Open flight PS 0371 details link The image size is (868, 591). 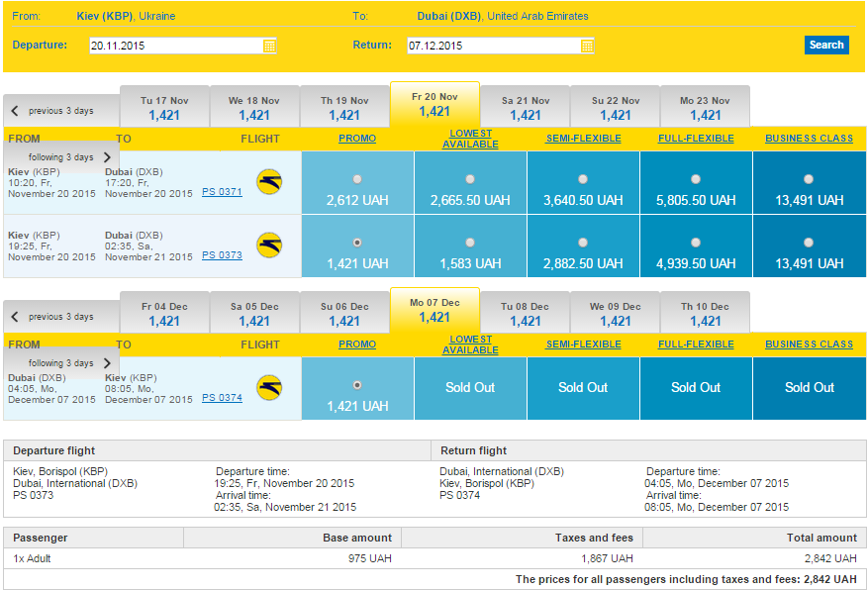click(x=222, y=192)
